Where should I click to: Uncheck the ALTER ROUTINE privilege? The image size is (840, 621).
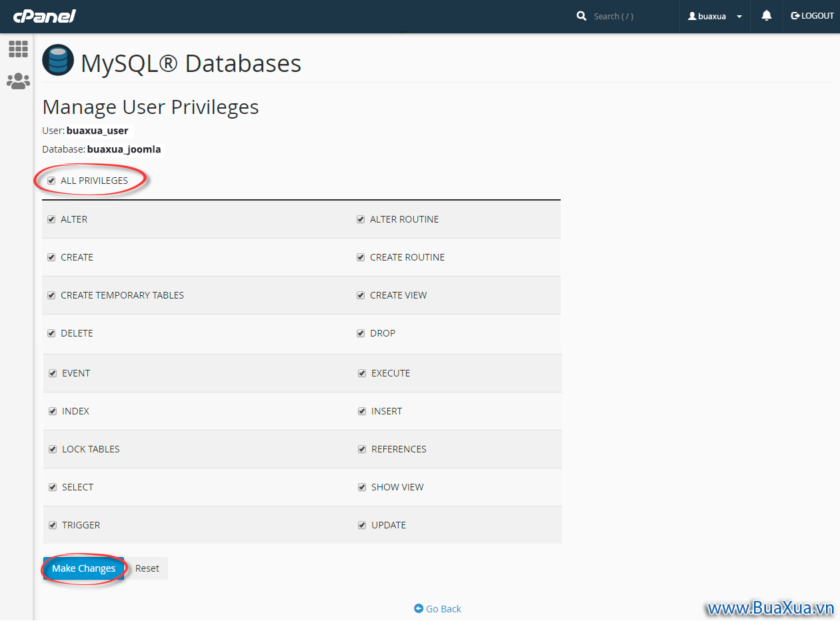(361, 219)
